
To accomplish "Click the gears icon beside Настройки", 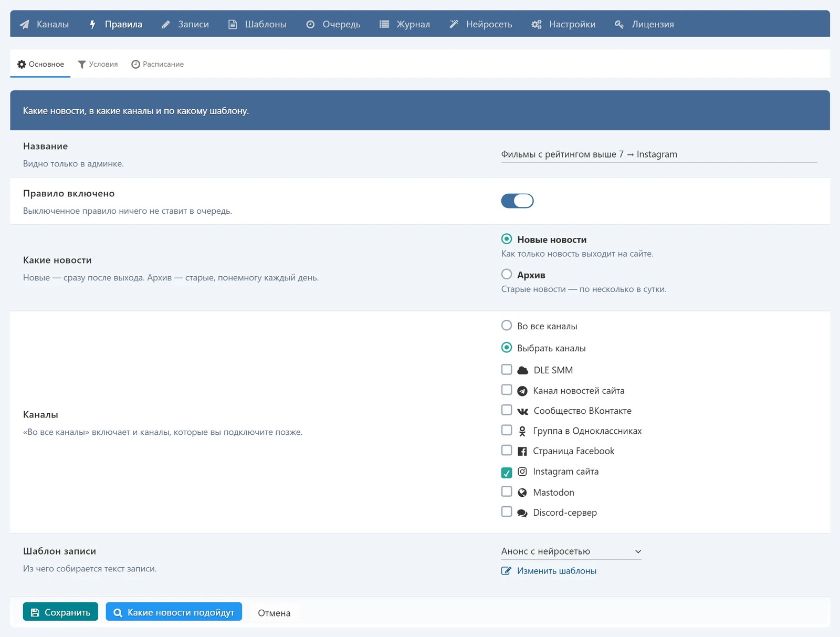I will click(536, 24).
